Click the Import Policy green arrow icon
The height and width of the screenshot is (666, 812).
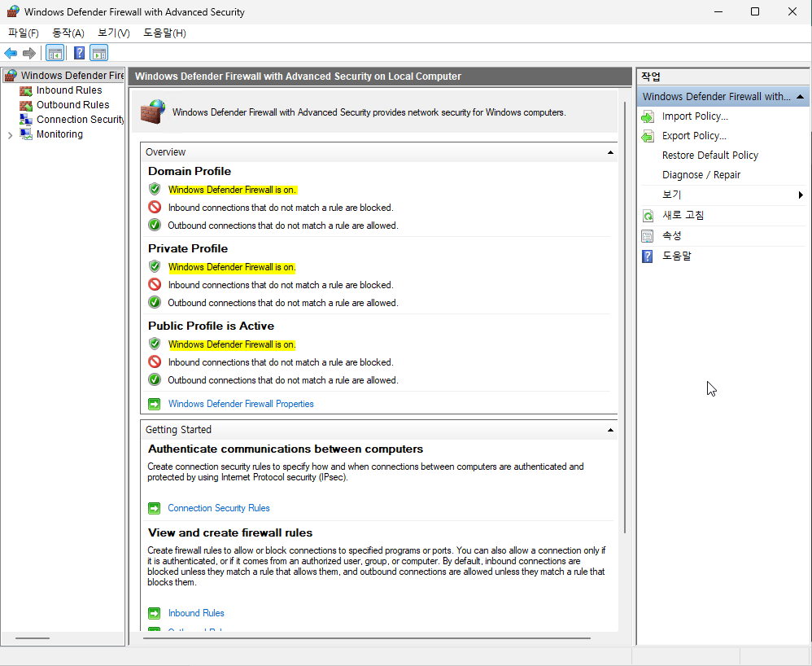(x=648, y=117)
